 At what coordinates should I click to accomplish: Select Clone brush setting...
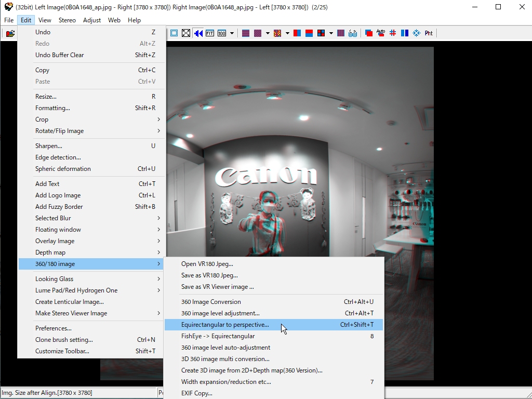click(91, 340)
